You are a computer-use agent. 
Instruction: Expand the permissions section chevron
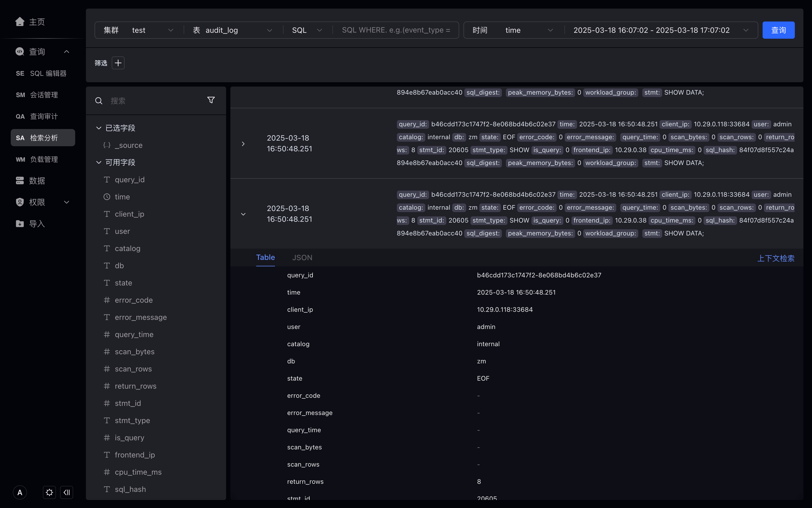[66, 202]
